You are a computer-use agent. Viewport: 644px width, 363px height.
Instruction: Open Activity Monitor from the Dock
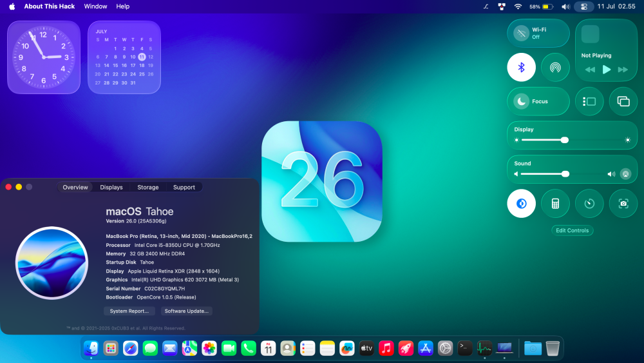[485, 348]
